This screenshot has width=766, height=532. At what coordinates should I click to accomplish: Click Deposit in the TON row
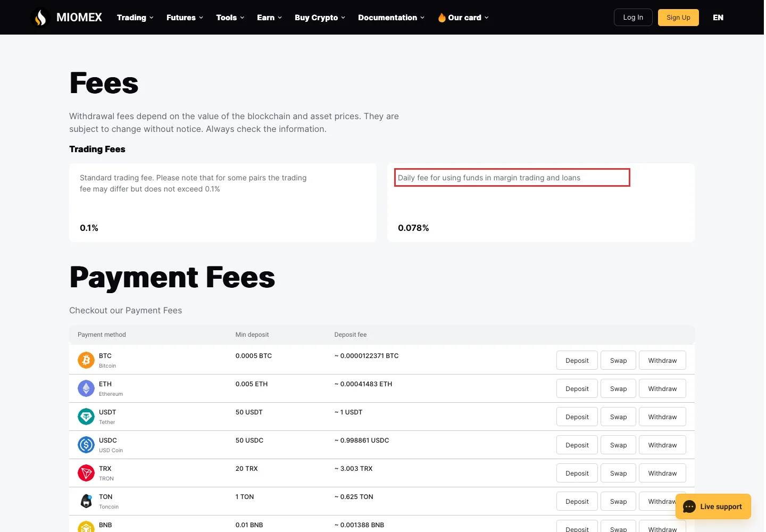tap(577, 501)
